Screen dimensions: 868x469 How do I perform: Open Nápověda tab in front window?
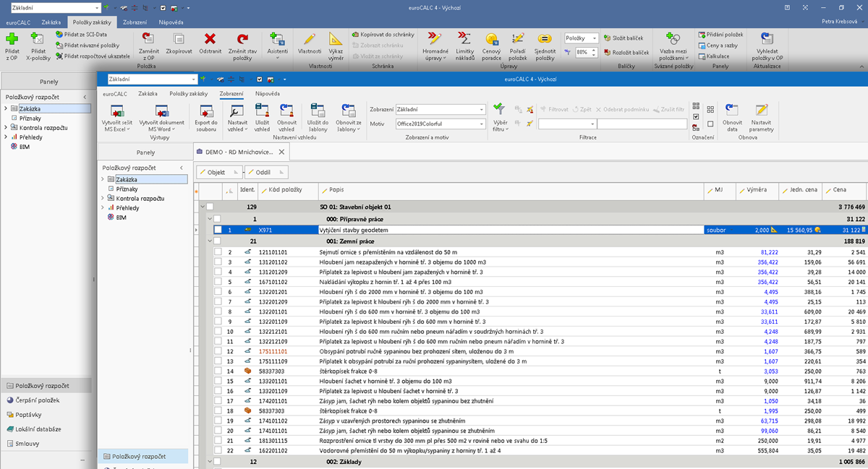(268, 93)
